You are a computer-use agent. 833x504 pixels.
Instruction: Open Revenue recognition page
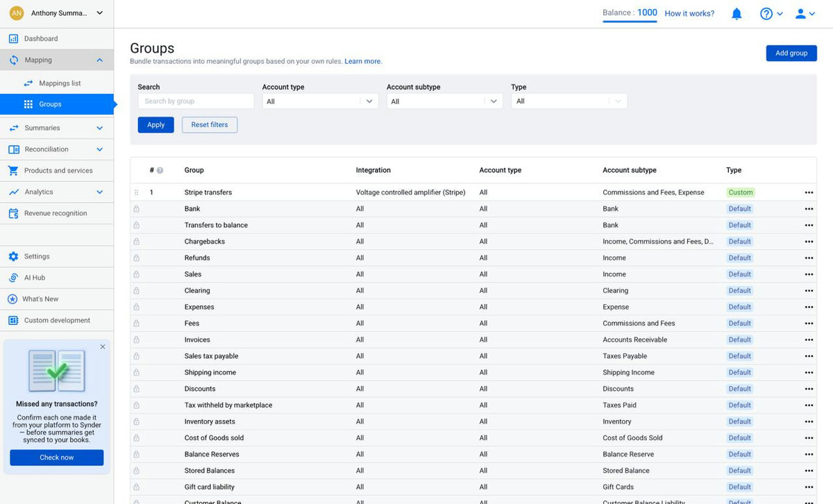coord(57,214)
